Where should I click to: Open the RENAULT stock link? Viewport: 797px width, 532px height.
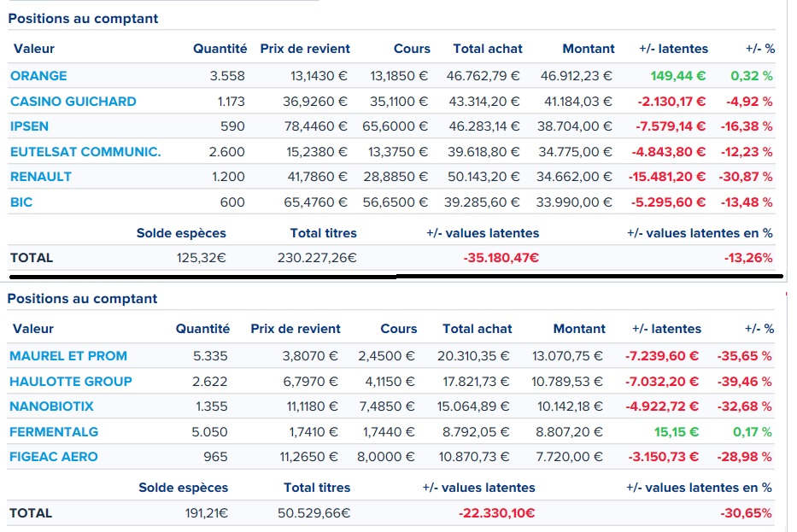click(x=41, y=176)
